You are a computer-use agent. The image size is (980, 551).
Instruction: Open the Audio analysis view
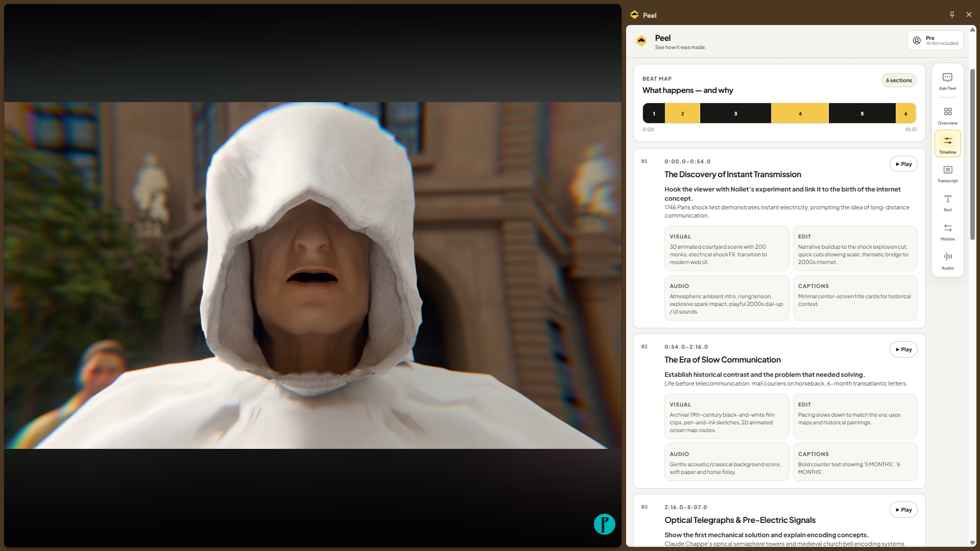[947, 261]
